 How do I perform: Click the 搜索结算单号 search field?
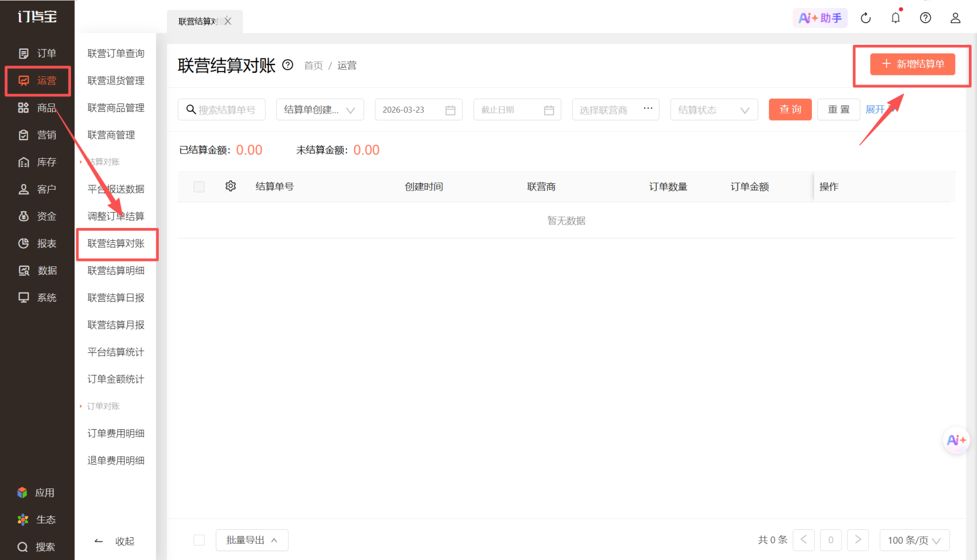tap(222, 110)
